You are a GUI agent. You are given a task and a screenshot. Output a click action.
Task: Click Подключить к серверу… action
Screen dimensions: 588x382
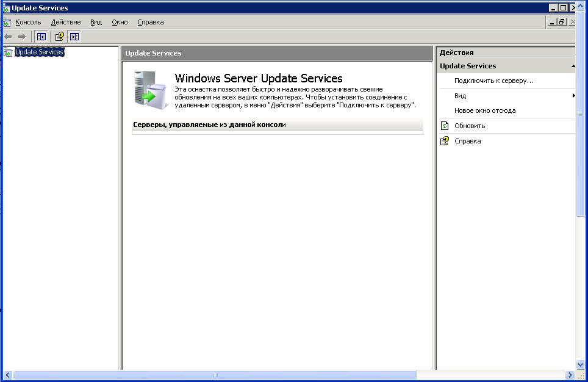coord(494,81)
